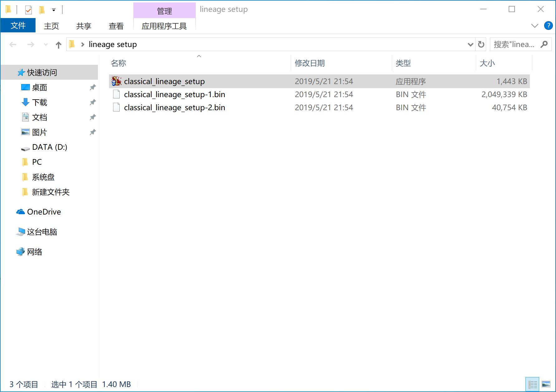Viewport: 556px width, 392px height.
Task: Click the search magnifier icon
Action: click(544, 45)
